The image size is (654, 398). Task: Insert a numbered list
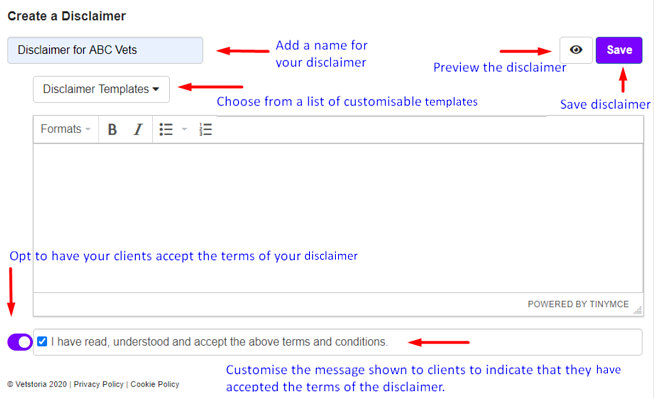pyautogui.click(x=206, y=130)
